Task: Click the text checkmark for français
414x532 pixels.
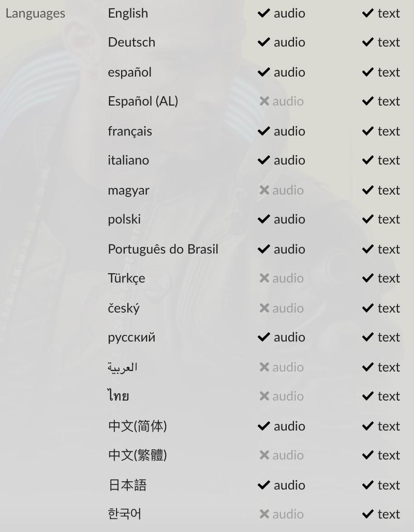Action: click(368, 131)
